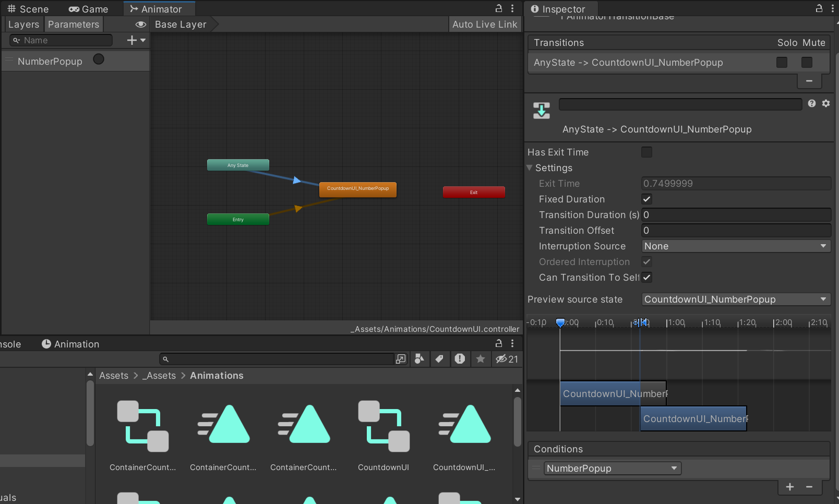
Task: Select the NumberPopup parameter row
Action: point(76,61)
